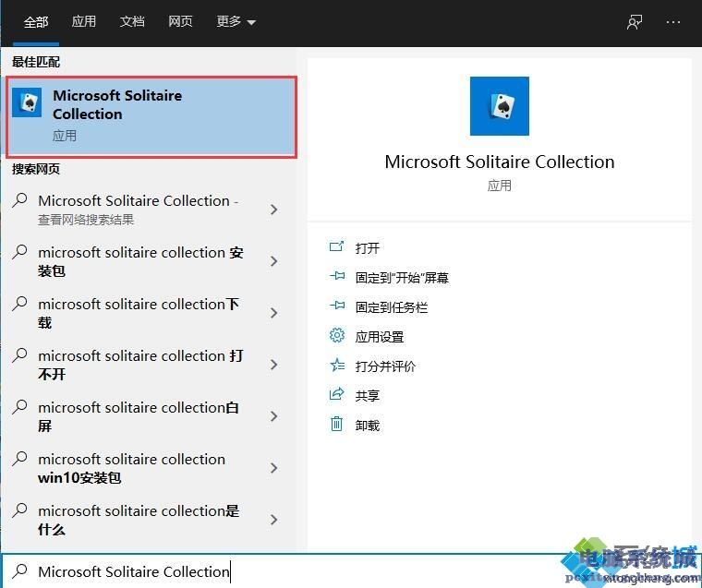Select 打开 to launch the app

(x=367, y=248)
